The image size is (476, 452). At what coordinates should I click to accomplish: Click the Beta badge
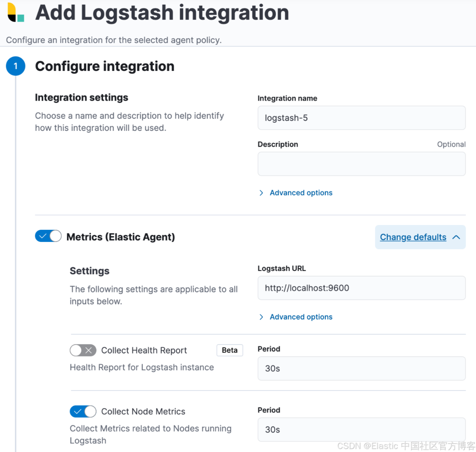click(229, 350)
